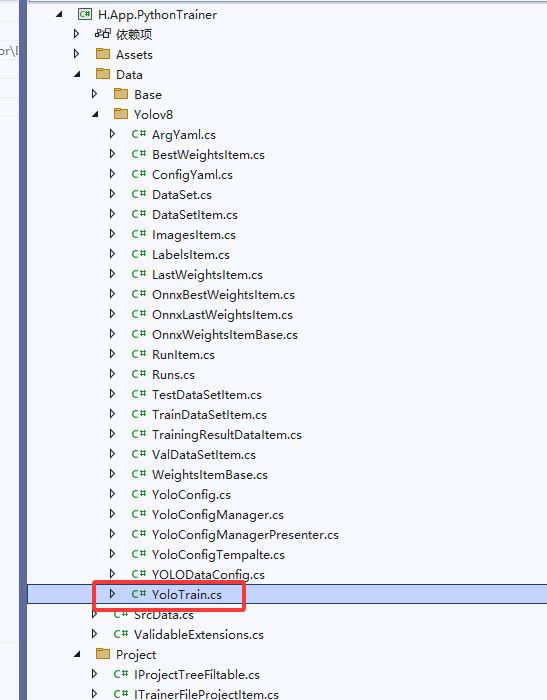Expand the TrainingResultDataItem.cs node
Viewport: 547px width, 700px height.
click(113, 434)
